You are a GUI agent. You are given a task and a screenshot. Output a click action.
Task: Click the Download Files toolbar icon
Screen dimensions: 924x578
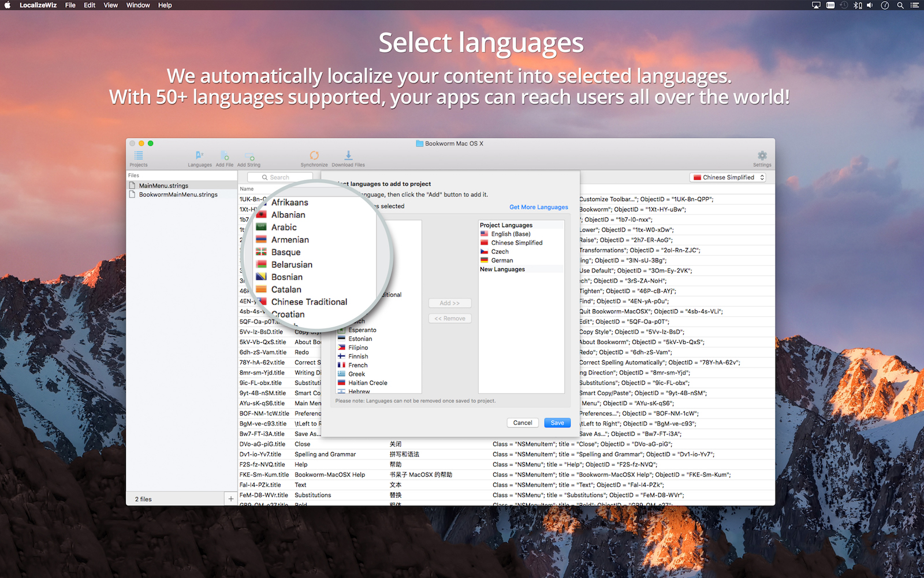[x=348, y=156]
